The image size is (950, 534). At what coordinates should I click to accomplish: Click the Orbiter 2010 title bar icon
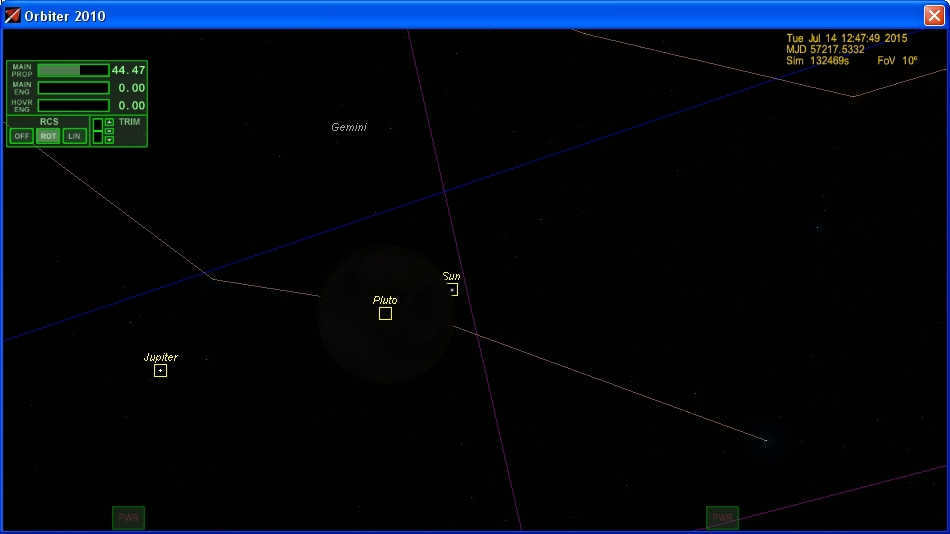pos(12,15)
